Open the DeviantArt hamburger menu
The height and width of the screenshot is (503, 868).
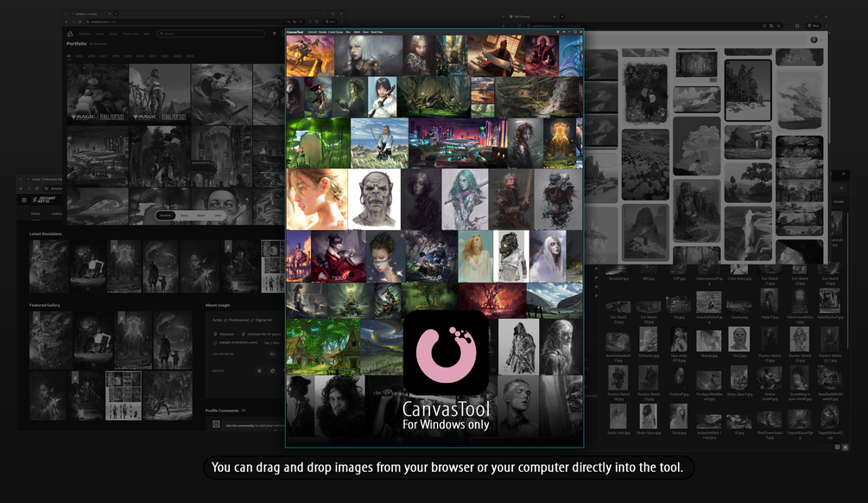coord(24,200)
